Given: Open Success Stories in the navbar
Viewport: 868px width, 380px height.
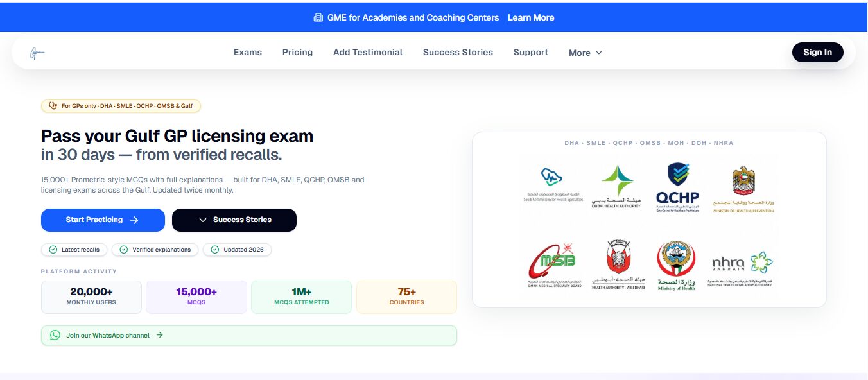Looking at the screenshot, I should (458, 53).
